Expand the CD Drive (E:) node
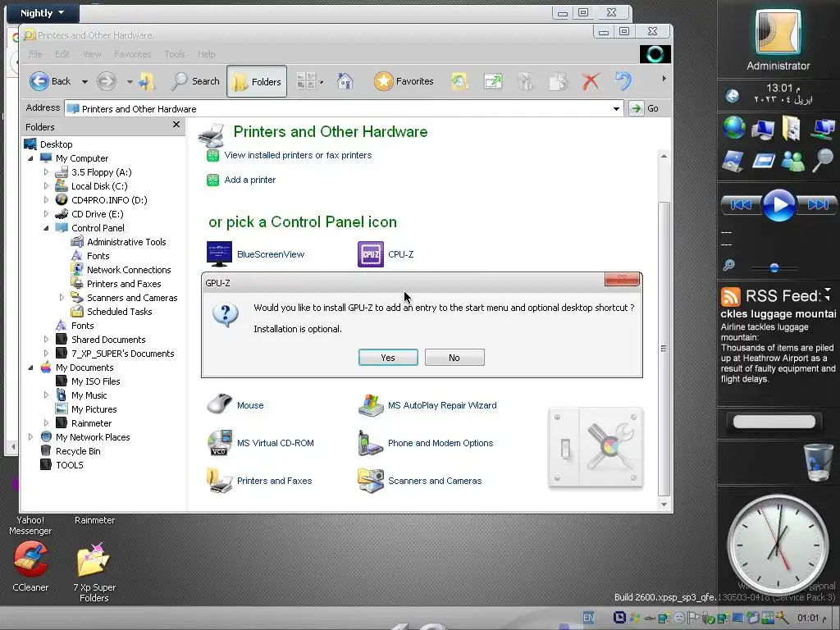This screenshot has height=630, width=840. [x=46, y=214]
